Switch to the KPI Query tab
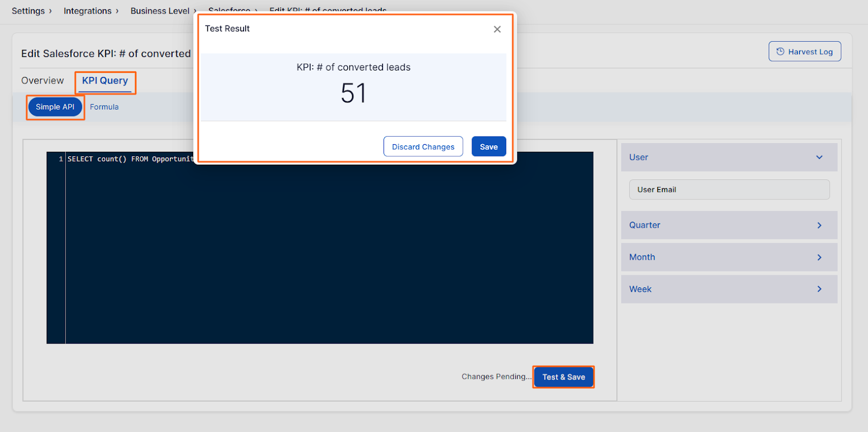This screenshot has width=868, height=432. [105, 81]
